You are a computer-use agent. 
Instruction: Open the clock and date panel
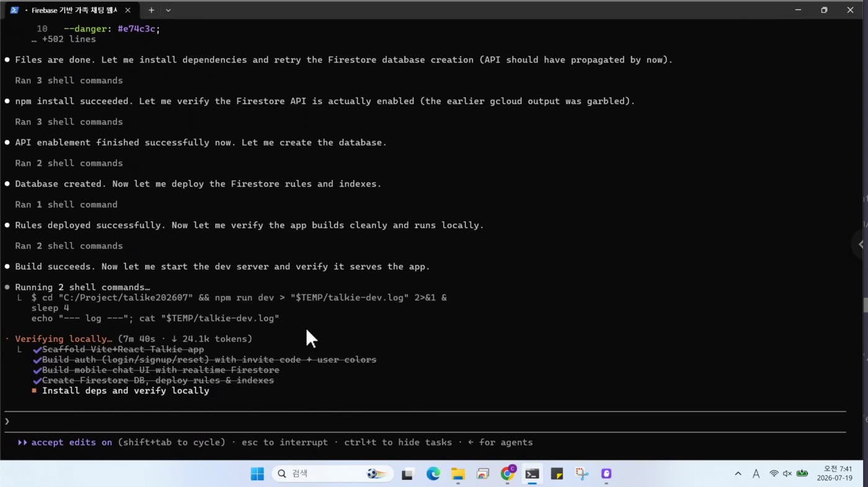834,474
